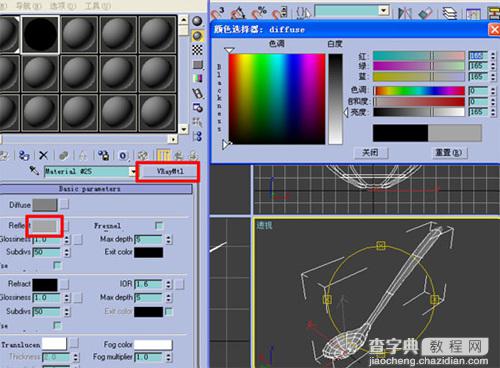Toggle the Backlight icon in material editor
The image size is (500, 368).
(x=198, y=36)
